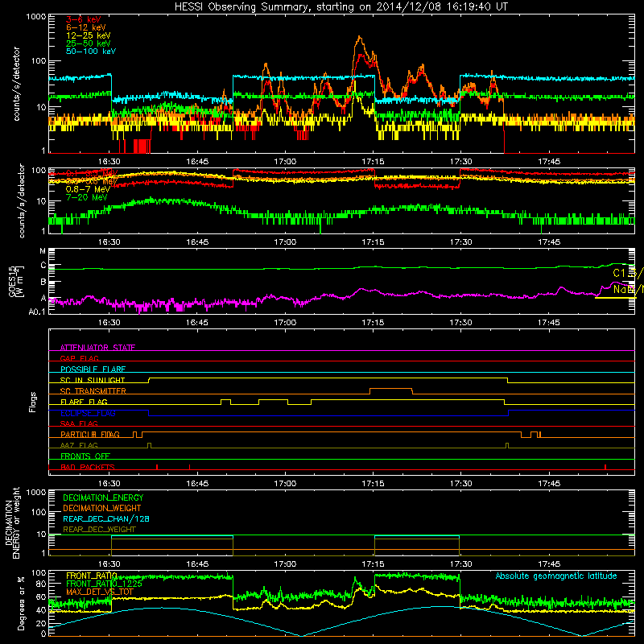Click the REAR_DEC_CHAN/128 legend label

[106, 518]
